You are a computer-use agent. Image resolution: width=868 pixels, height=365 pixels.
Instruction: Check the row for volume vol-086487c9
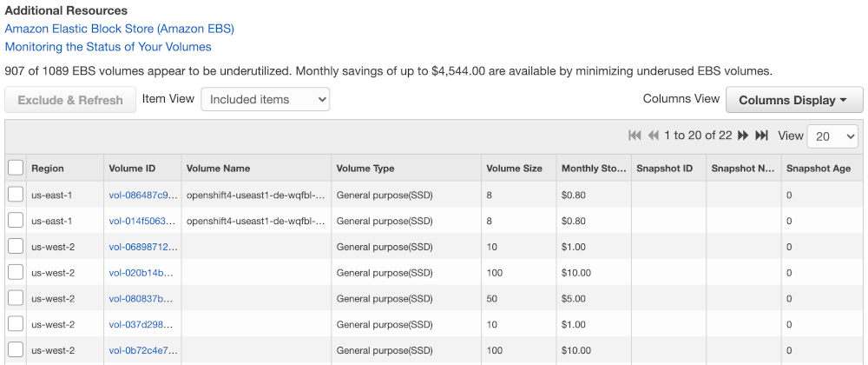(16, 195)
